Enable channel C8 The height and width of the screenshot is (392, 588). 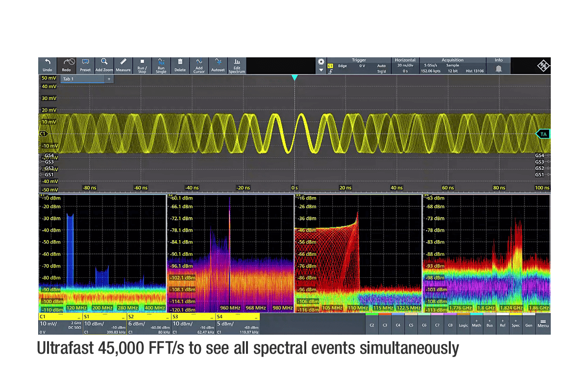(x=450, y=324)
